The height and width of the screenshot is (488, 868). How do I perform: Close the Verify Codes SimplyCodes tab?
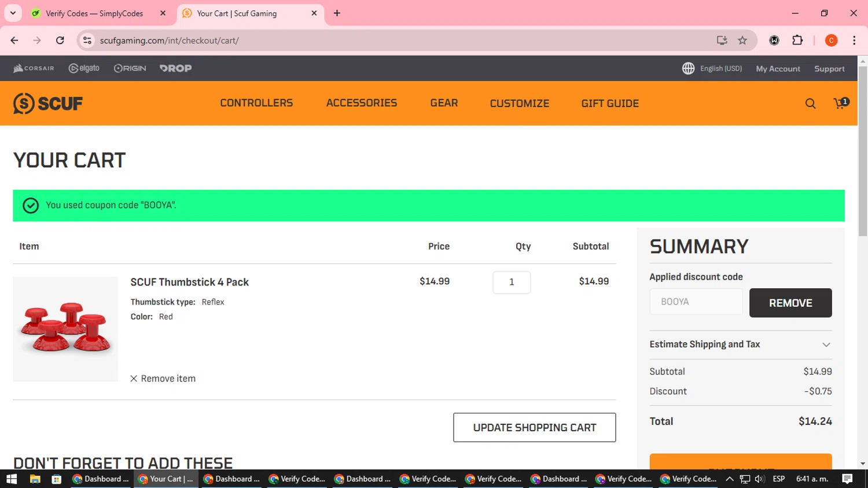click(x=163, y=13)
